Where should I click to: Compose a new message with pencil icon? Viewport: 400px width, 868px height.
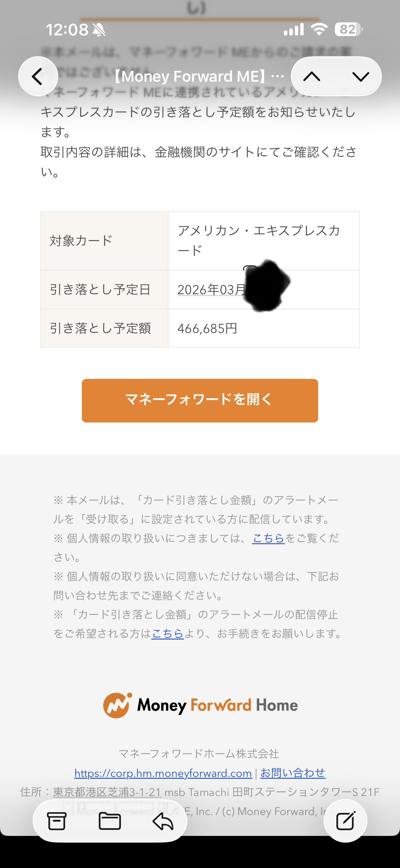click(x=345, y=821)
